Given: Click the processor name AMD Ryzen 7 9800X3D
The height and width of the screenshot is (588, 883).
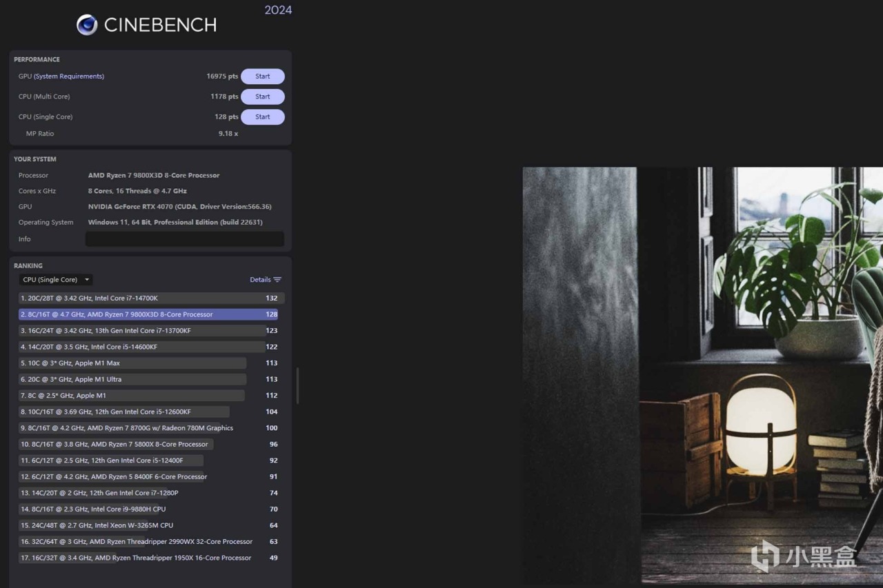Looking at the screenshot, I should [154, 175].
